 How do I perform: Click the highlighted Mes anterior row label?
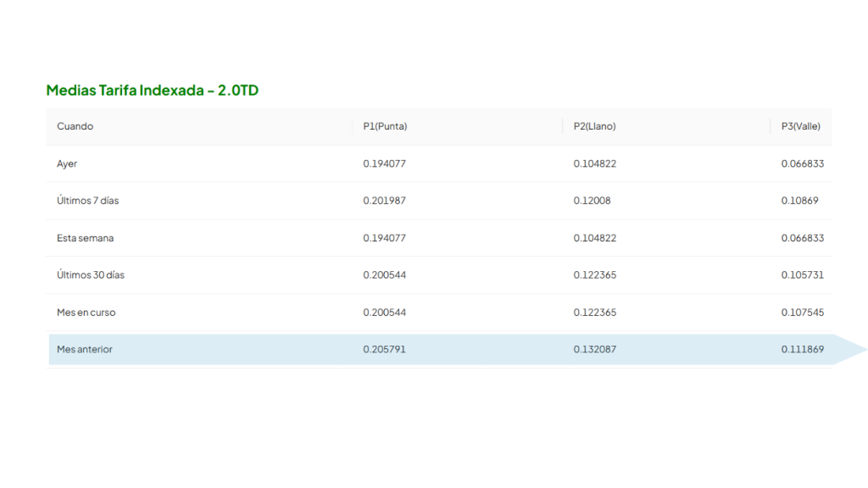coord(84,349)
